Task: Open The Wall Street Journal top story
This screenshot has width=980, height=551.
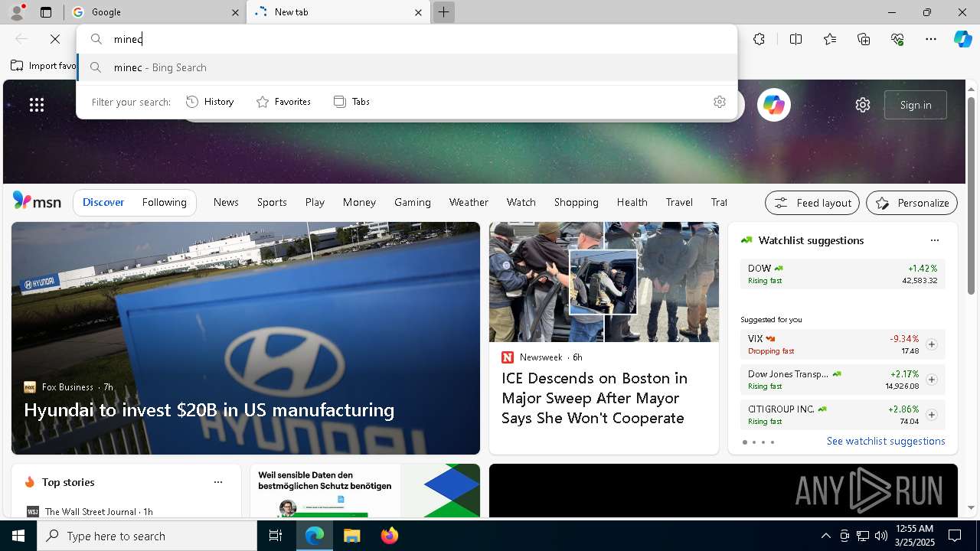Action: tap(98, 511)
